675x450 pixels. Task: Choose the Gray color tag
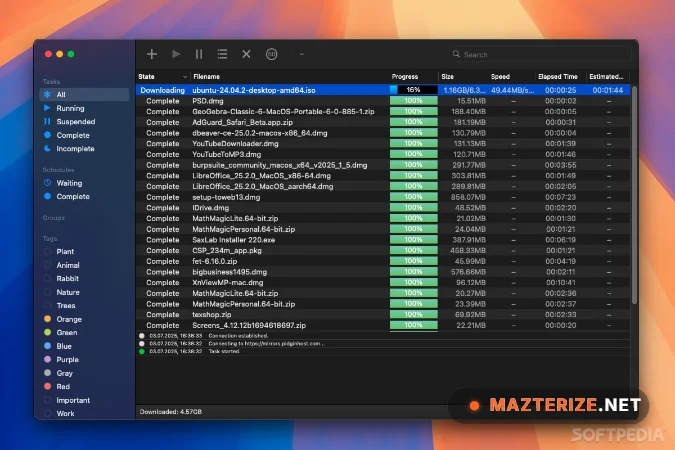point(84,373)
